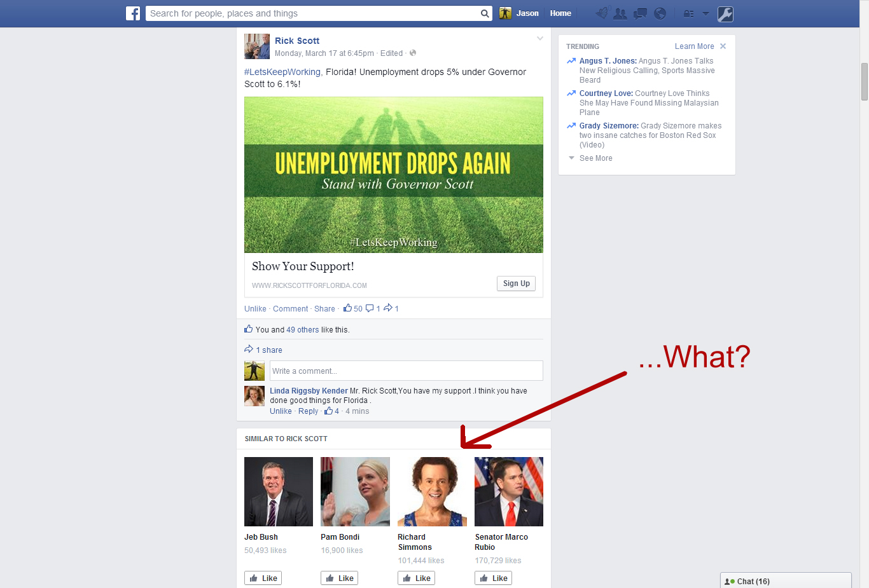This screenshot has height=588, width=869.
Task: Open the account menu dropdown arrow
Action: tap(706, 13)
